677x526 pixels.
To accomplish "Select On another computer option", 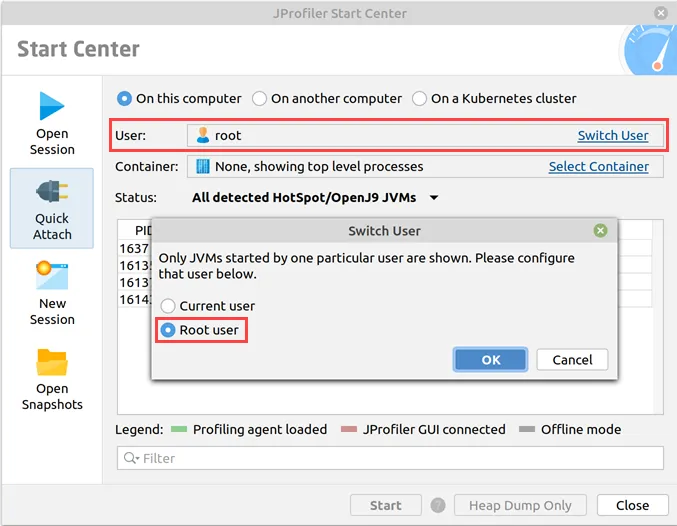I will 327,98.
